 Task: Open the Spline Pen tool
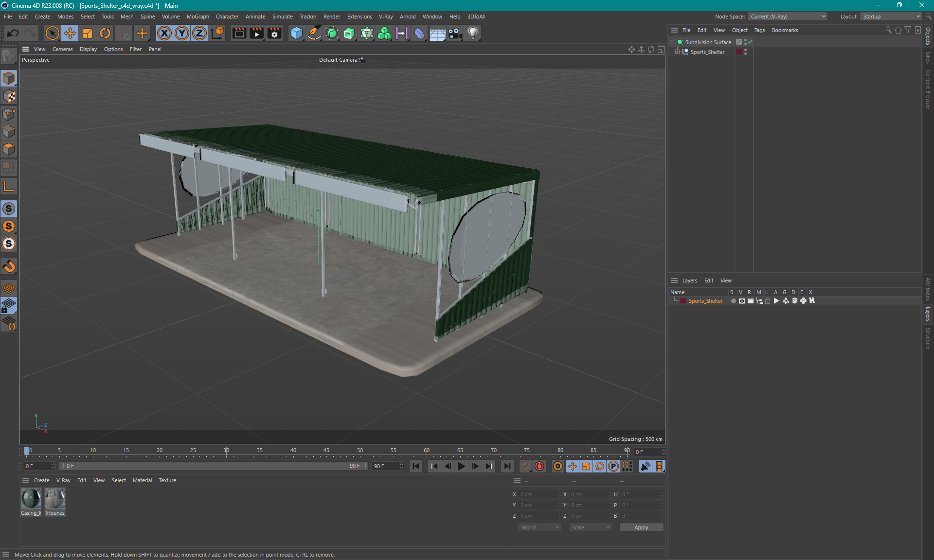pyautogui.click(x=314, y=33)
